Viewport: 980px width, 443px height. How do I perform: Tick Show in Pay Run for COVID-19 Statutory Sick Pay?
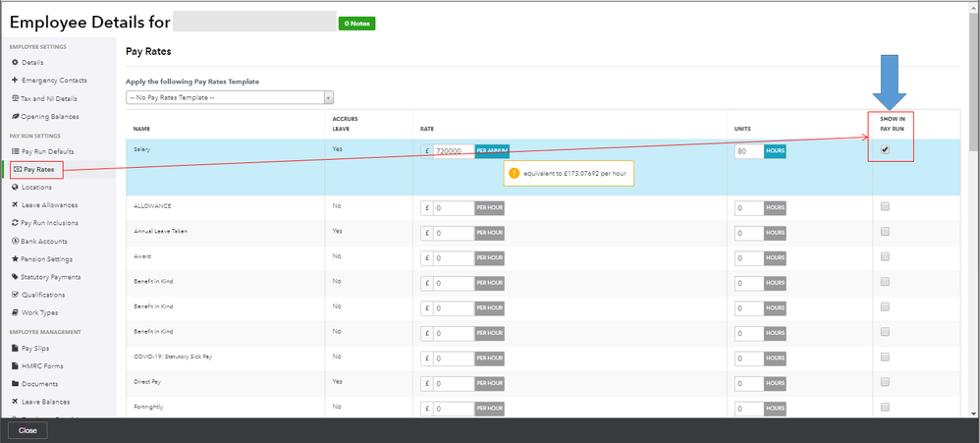[x=885, y=357]
